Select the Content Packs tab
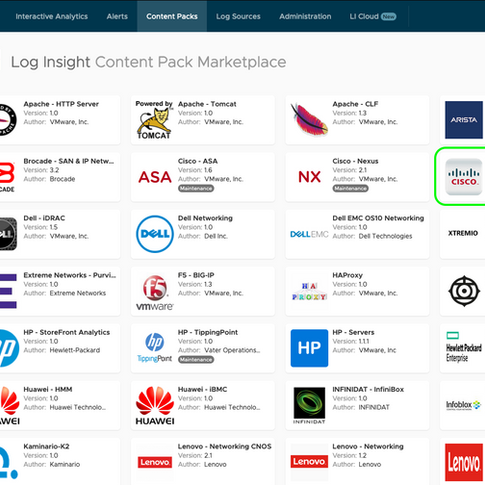Viewport: 485px width, 485px height. pos(172,16)
